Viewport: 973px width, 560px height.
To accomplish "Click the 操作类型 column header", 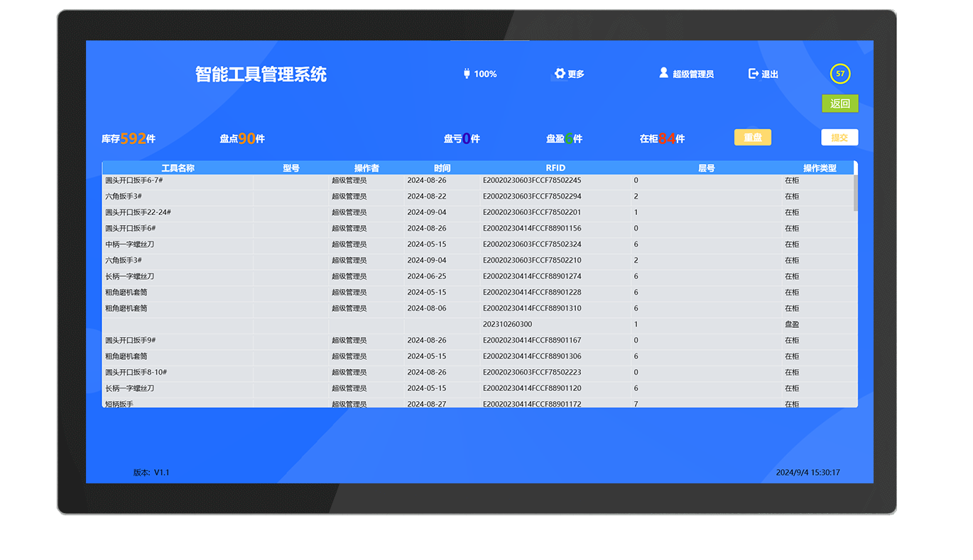I will point(820,168).
